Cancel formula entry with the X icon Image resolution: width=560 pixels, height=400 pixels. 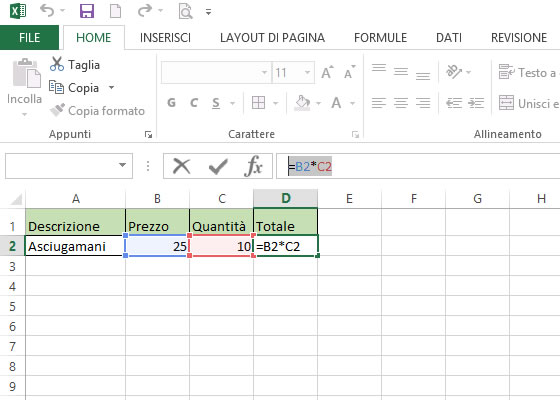click(x=182, y=166)
